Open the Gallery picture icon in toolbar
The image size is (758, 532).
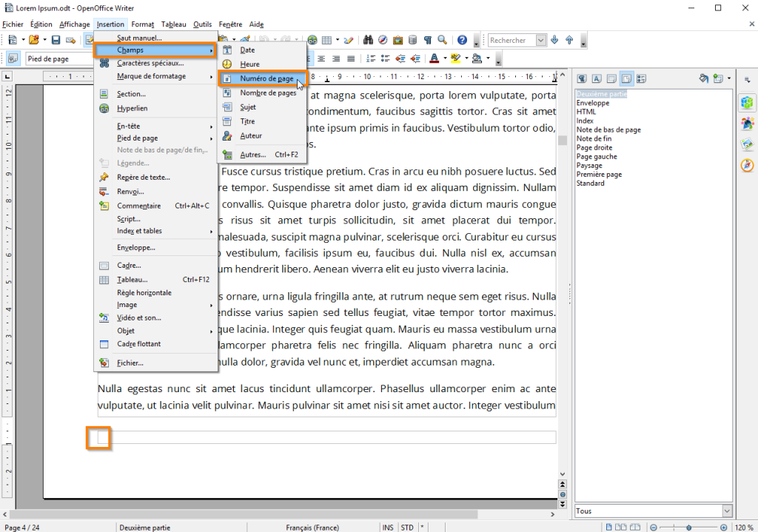tap(398, 40)
